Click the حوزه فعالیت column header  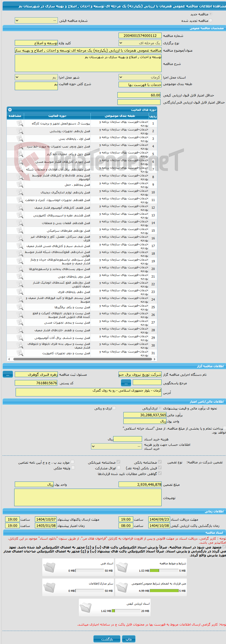tap(57, 116)
